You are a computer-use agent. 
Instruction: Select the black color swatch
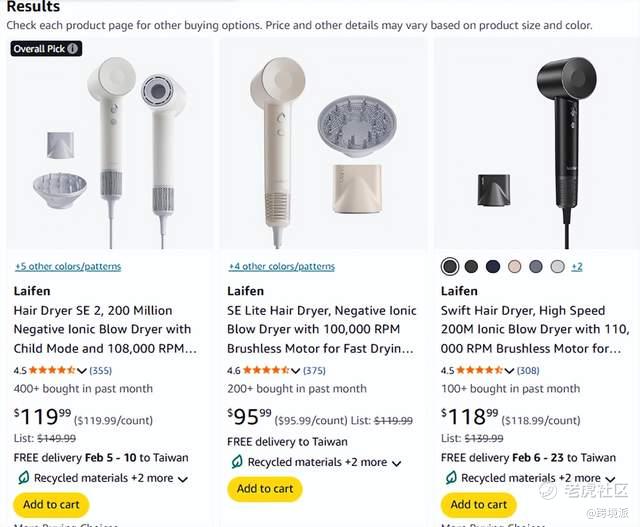[x=450, y=267]
